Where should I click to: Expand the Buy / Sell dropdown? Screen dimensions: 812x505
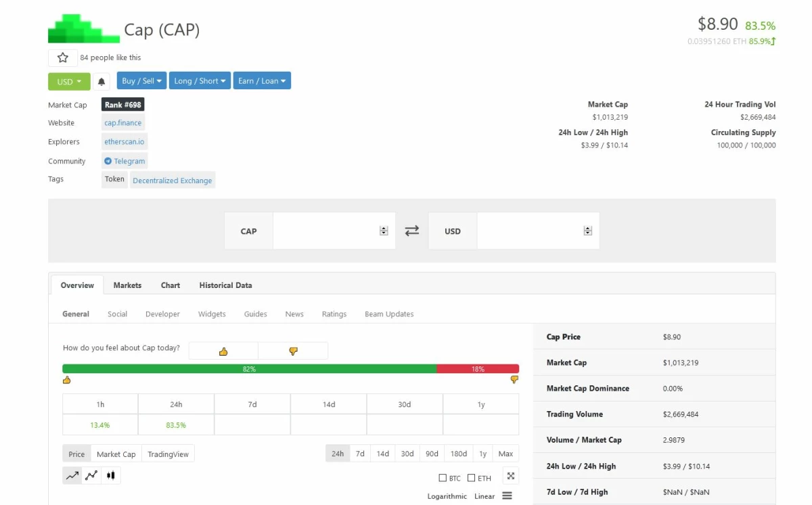[x=141, y=81]
